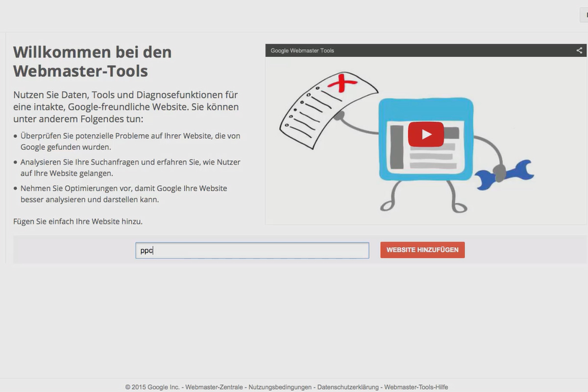This screenshot has height=392, width=588.
Task: Click the partially visible button at top right
Action: (x=584, y=15)
